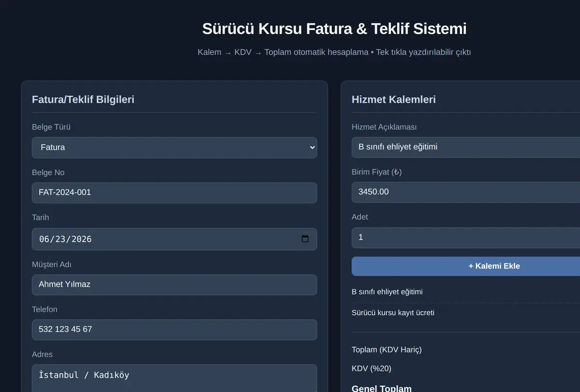Click the KDV (%20) label
The width and height of the screenshot is (580, 392).
click(x=372, y=368)
